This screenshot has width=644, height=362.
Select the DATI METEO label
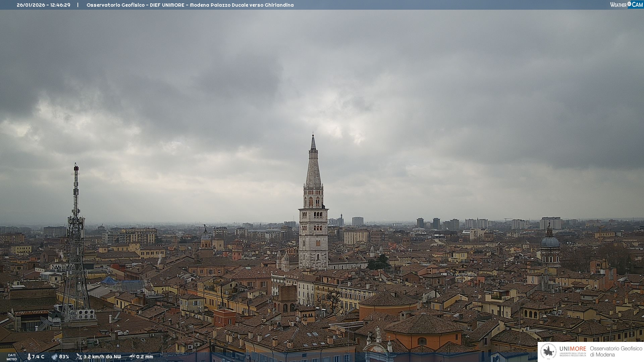tap(12, 357)
